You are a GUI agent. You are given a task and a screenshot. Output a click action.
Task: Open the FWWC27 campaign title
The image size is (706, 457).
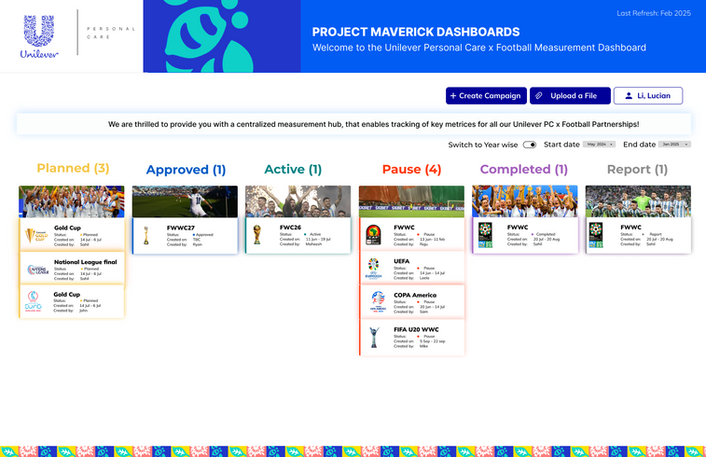[x=181, y=228]
